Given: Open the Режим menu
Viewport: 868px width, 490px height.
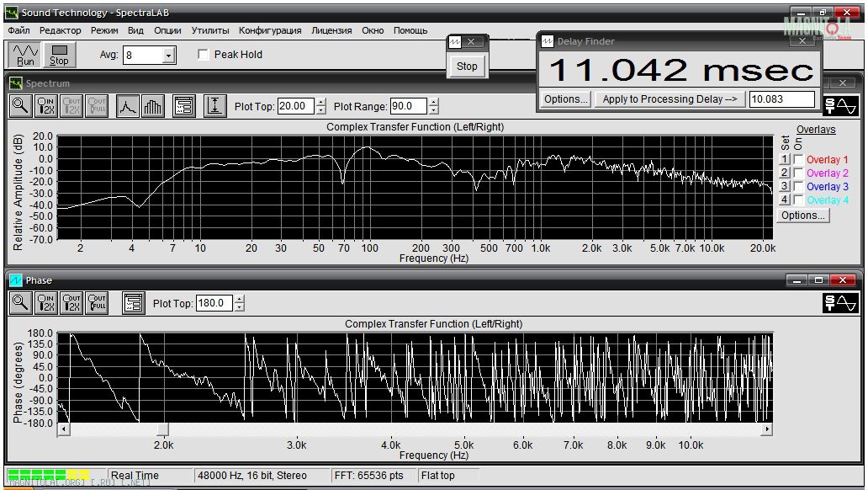Looking at the screenshot, I should (x=104, y=30).
